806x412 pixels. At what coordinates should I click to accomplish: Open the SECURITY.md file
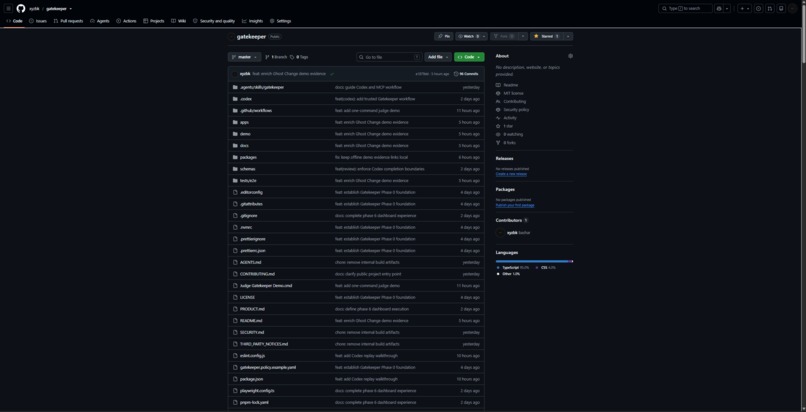[252, 332]
